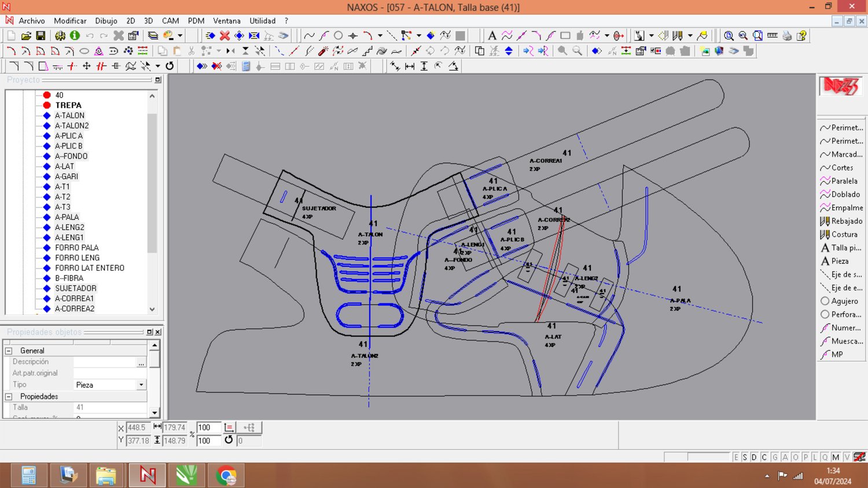This screenshot has height=488, width=868.
Task: Select the Rebajado line type
Action: (x=841, y=221)
